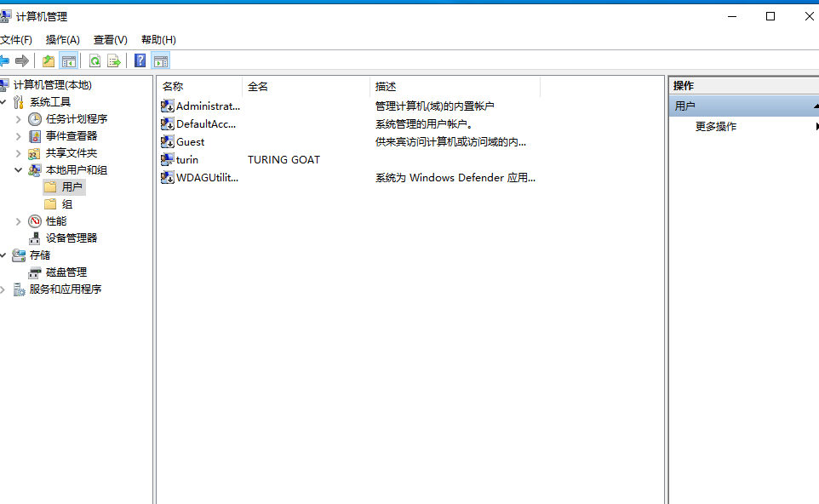Viewport: 819px width, 504px height.
Task: Select the 设备管理器 tree label
Action: (x=72, y=238)
